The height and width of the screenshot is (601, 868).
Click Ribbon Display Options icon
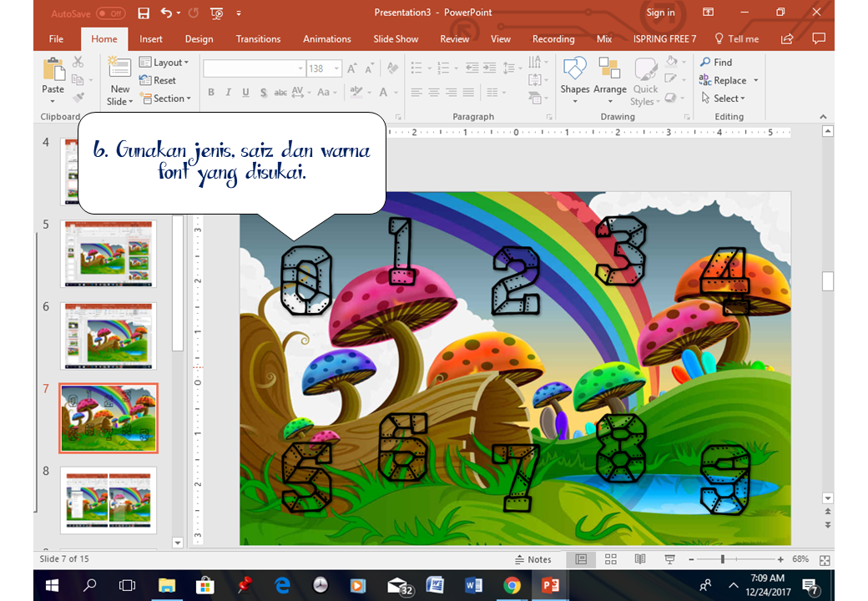tap(708, 13)
